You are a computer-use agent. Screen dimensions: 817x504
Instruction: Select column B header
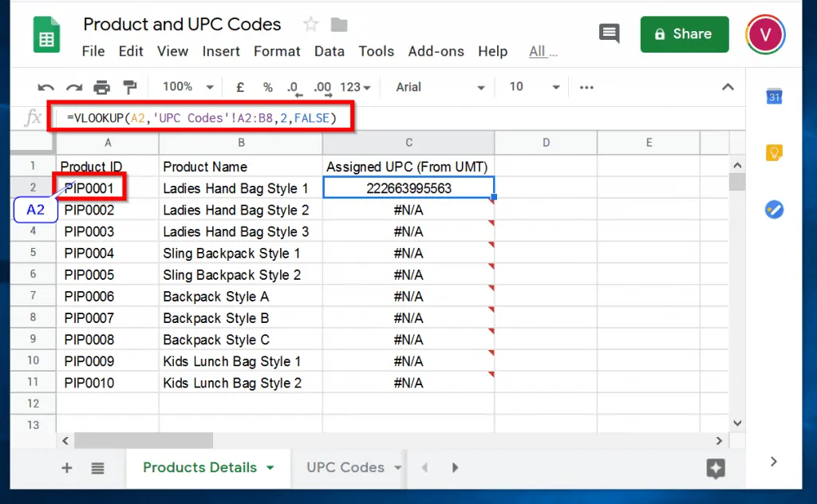[241, 143]
